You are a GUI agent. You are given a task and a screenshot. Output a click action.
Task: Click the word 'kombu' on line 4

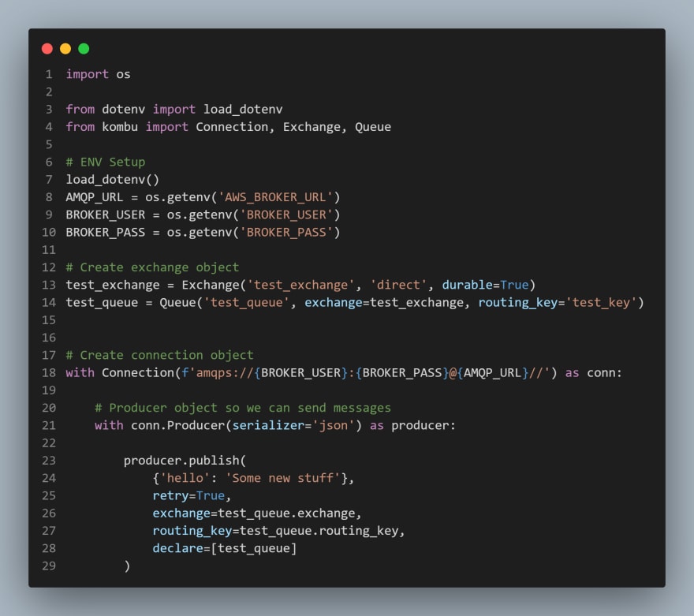click(120, 127)
